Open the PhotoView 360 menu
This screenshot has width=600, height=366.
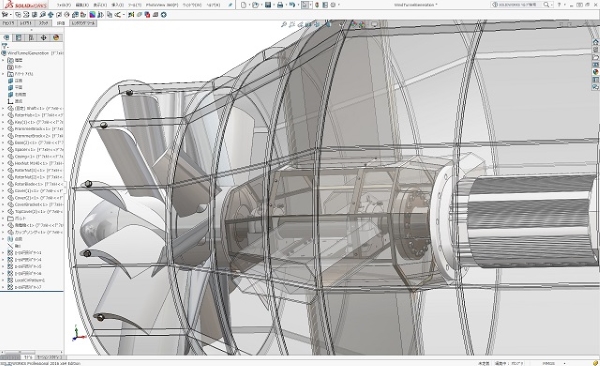point(162,5)
